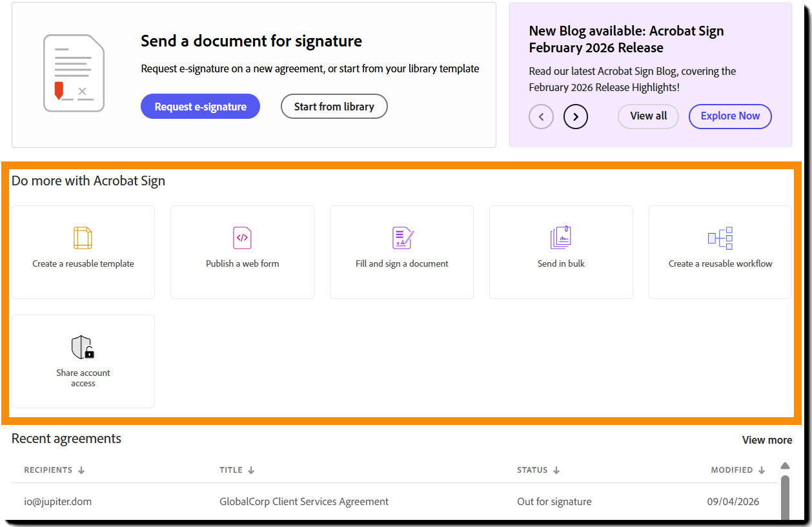Advance to next announcement with right arrow
This screenshot has width=812, height=527.
tap(576, 117)
